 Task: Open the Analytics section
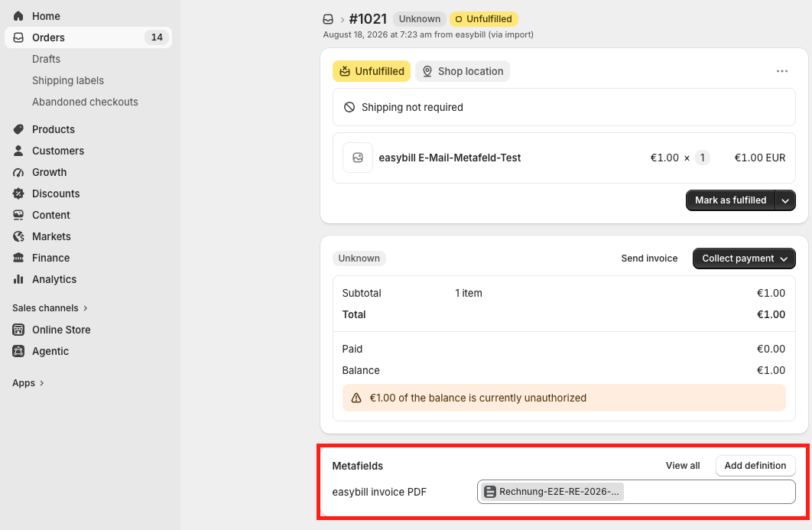point(88,279)
